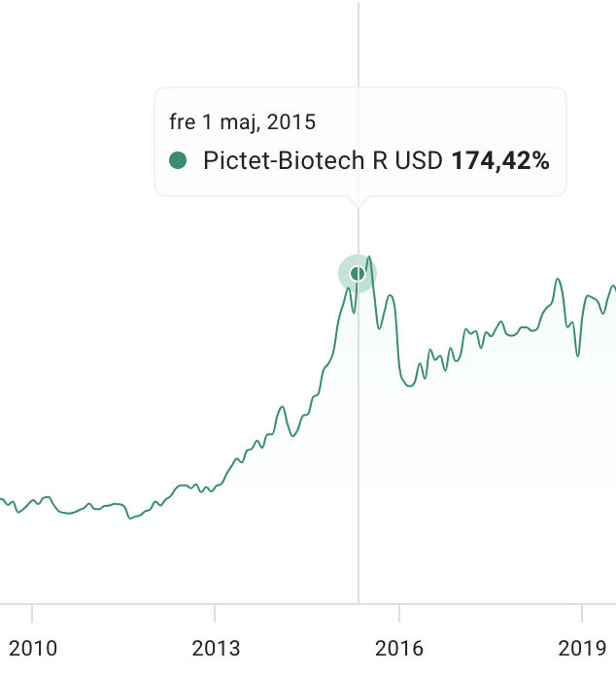Select the 2013 label on the x-axis

(215, 648)
